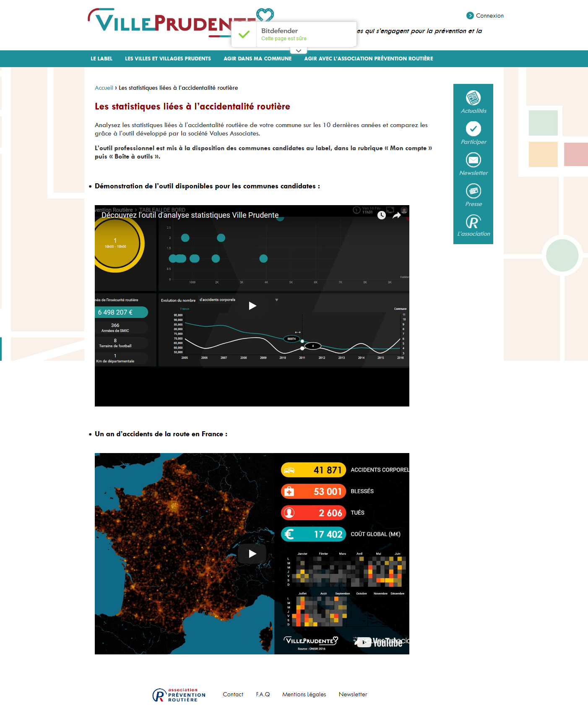This screenshot has height=719, width=588.
Task: Go to Accueil breadcrumb link
Action: point(104,88)
